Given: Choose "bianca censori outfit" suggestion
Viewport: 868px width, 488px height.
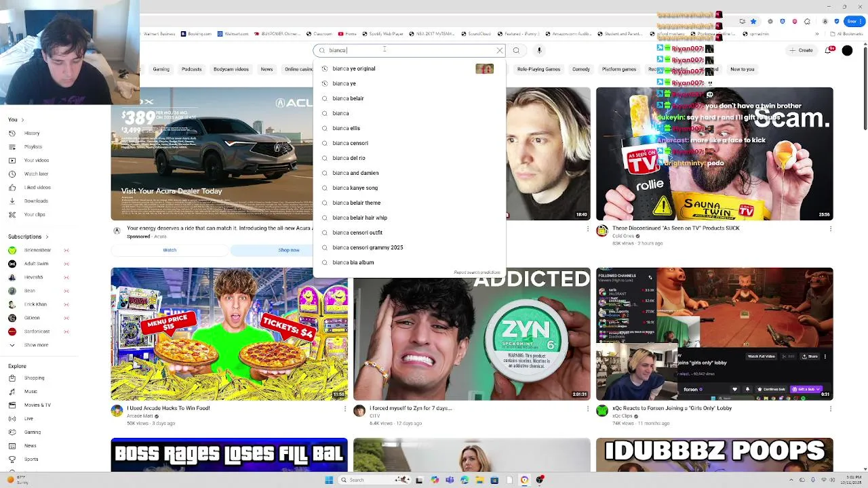Looking at the screenshot, I should 410,232.
